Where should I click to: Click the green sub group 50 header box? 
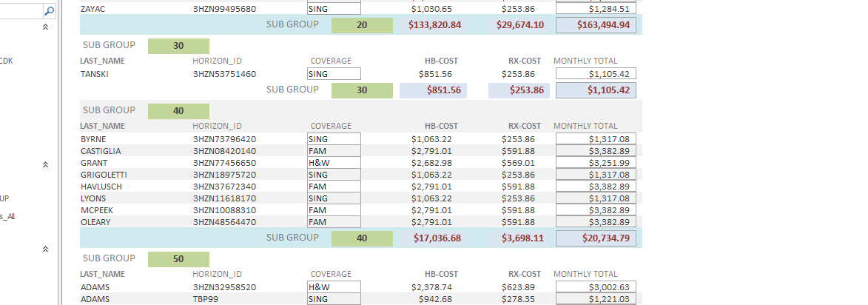pyautogui.click(x=178, y=259)
